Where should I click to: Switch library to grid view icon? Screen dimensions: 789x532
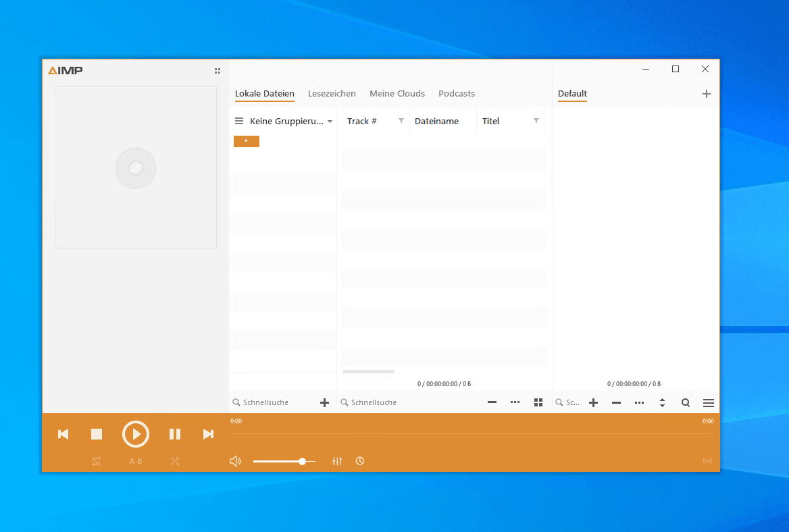click(x=538, y=402)
